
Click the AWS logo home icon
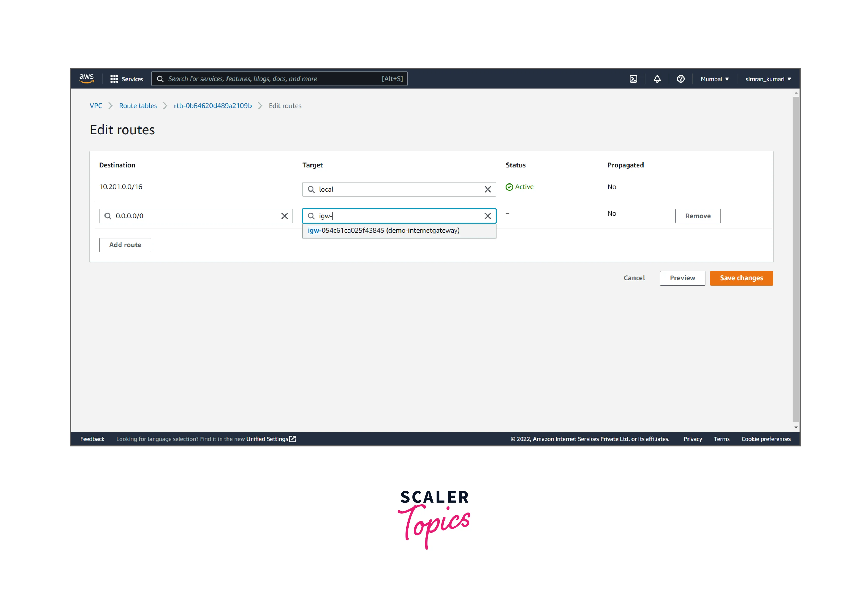click(86, 79)
